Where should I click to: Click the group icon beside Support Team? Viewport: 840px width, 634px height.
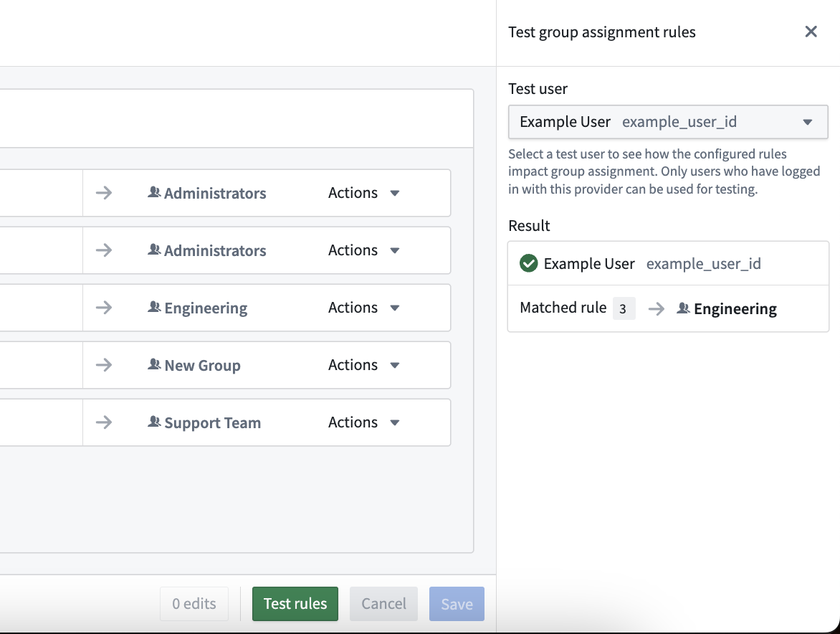154,422
